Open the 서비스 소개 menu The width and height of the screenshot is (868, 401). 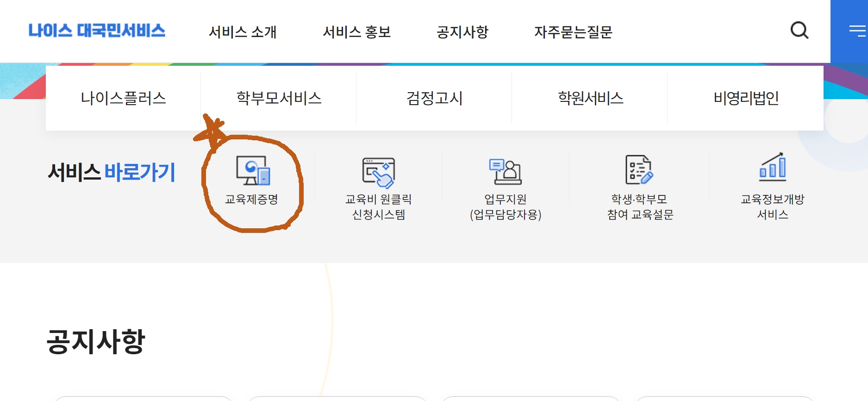(243, 32)
